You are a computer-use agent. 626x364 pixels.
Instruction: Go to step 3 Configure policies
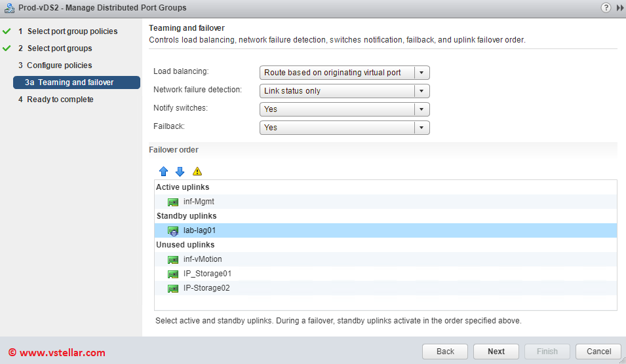[55, 65]
